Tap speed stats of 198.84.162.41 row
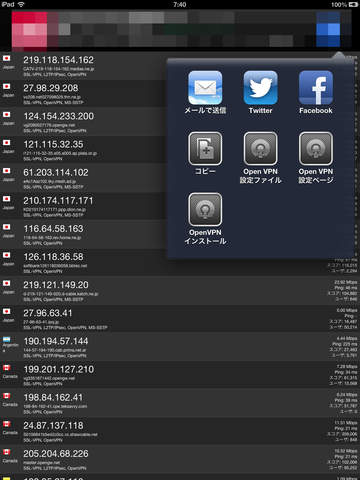The height and width of the screenshot is (480, 360). pos(343,403)
